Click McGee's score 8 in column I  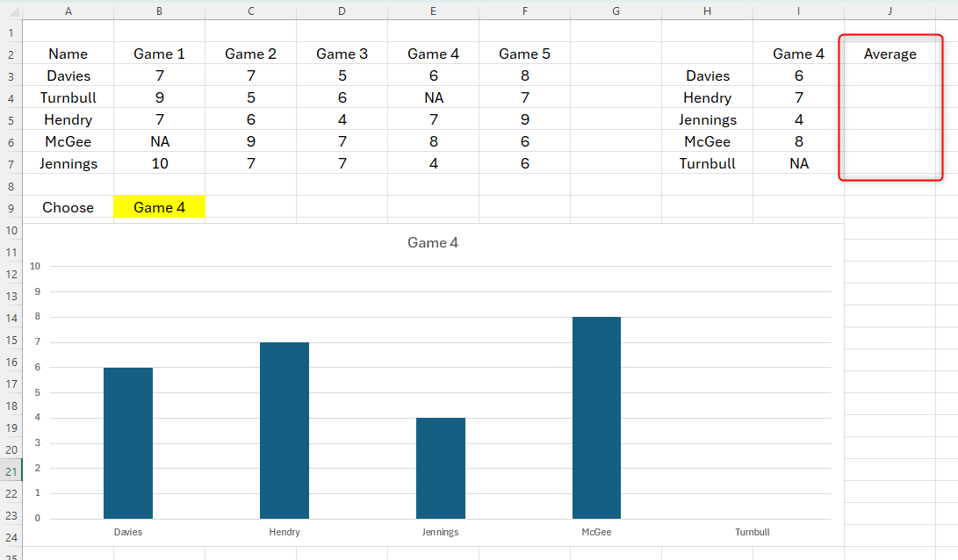click(798, 141)
